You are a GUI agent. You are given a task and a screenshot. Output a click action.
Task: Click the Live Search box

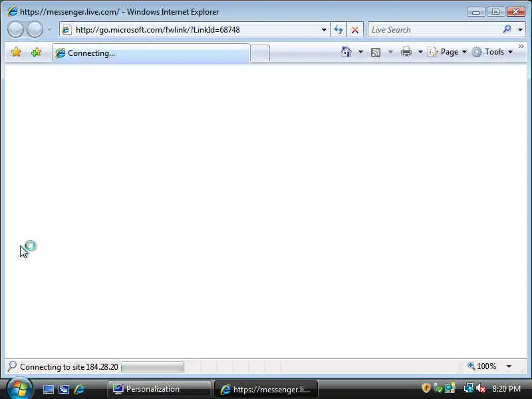[x=436, y=30]
